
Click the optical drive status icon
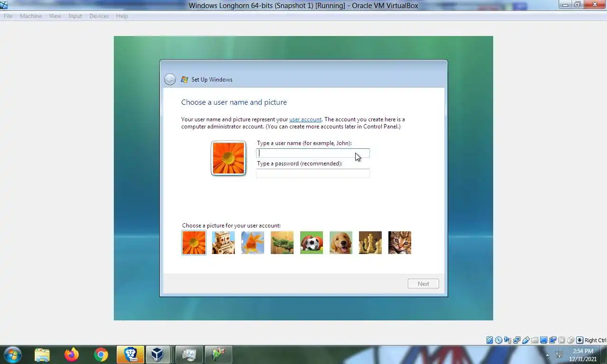498,340
